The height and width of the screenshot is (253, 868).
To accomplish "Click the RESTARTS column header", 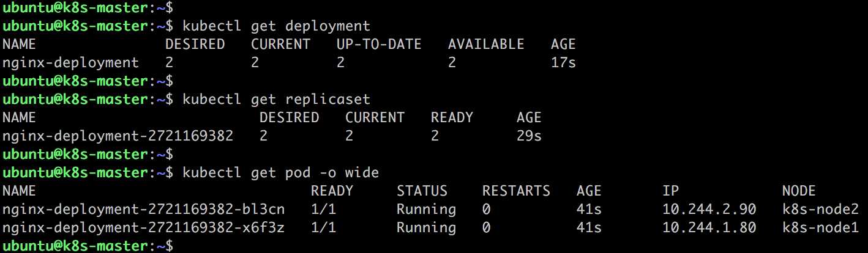I will [516, 191].
